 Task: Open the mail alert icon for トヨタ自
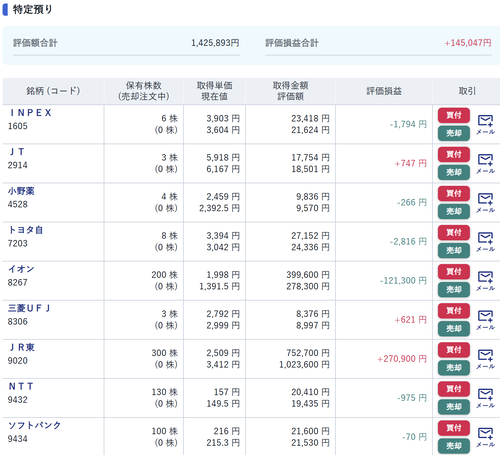coord(485,241)
